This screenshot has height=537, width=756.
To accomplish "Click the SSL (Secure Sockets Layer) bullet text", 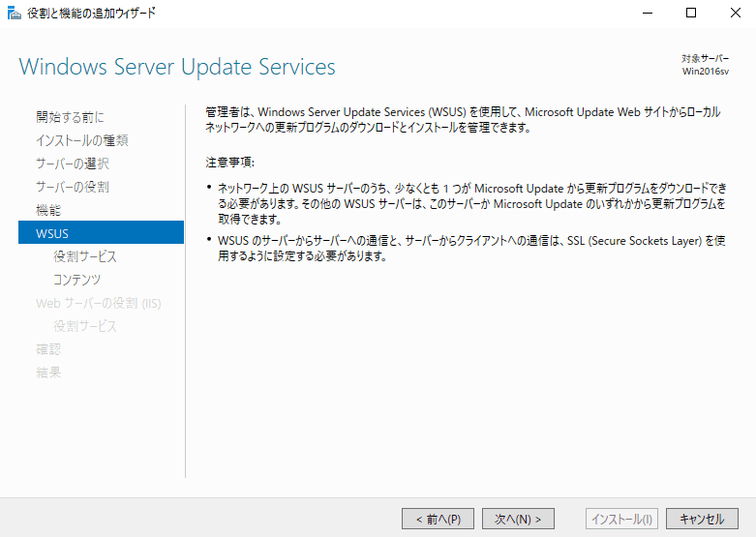I will (471, 249).
